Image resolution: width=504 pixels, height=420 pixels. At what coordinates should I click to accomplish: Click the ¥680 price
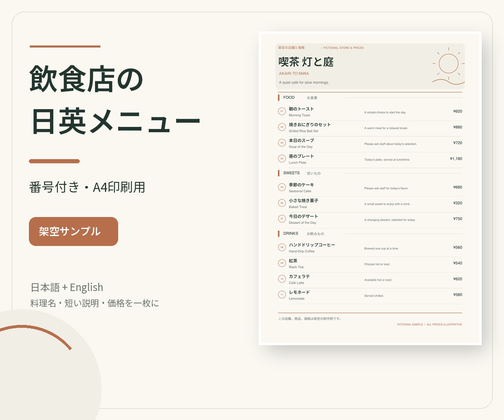(458, 187)
